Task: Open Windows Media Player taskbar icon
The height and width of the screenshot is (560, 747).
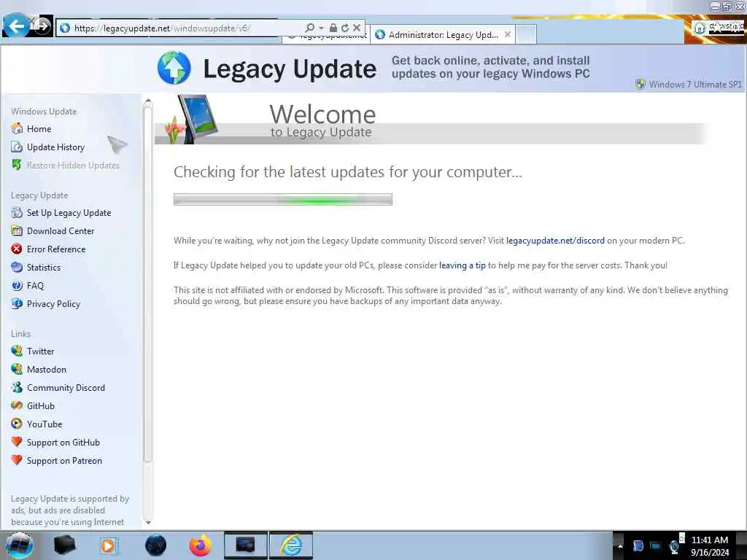Action: point(109,545)
